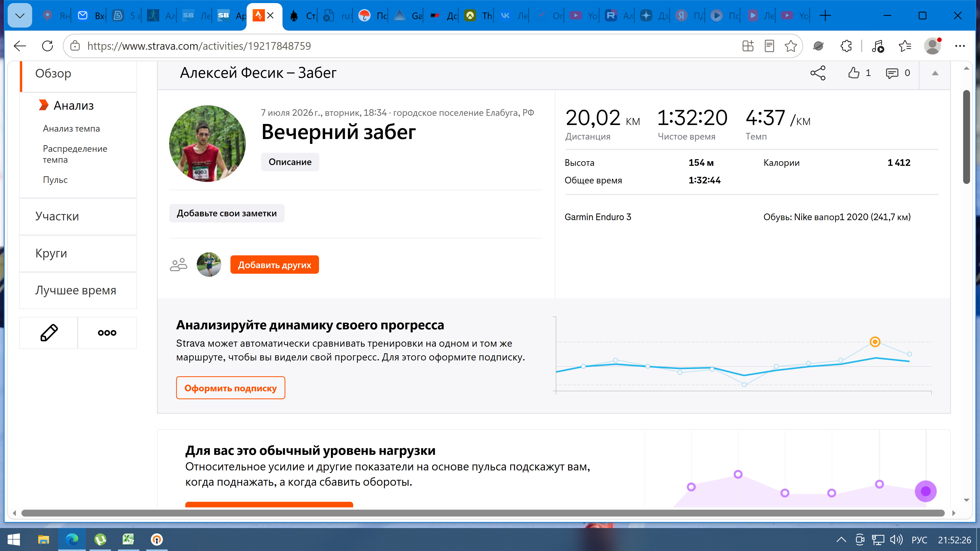Open the Windows Start menu
The width and height of the screenshot is (980, 551).
[14, 539]
